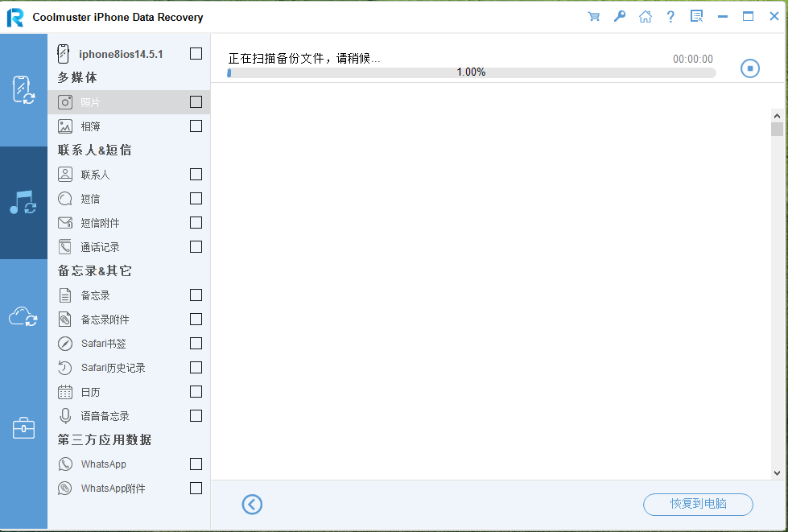Click the 短信 chat bubble icon
This screenshot has height=532, width=788.
(x=65, y=199)
